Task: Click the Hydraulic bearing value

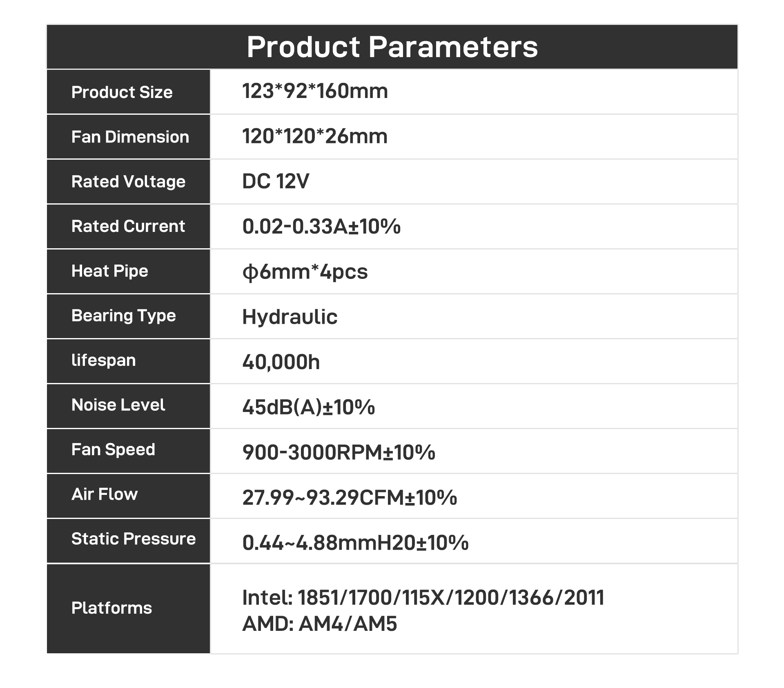Action: click(290, 317)
